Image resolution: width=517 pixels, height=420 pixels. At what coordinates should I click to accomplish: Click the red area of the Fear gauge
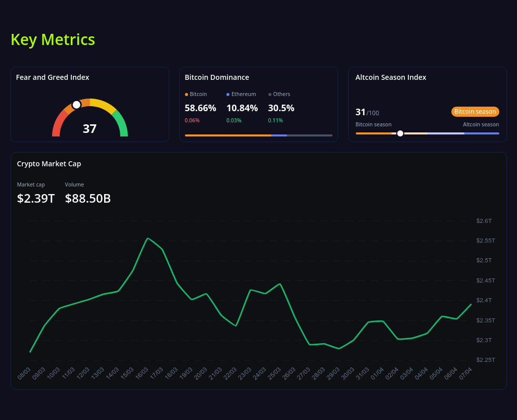56,126
